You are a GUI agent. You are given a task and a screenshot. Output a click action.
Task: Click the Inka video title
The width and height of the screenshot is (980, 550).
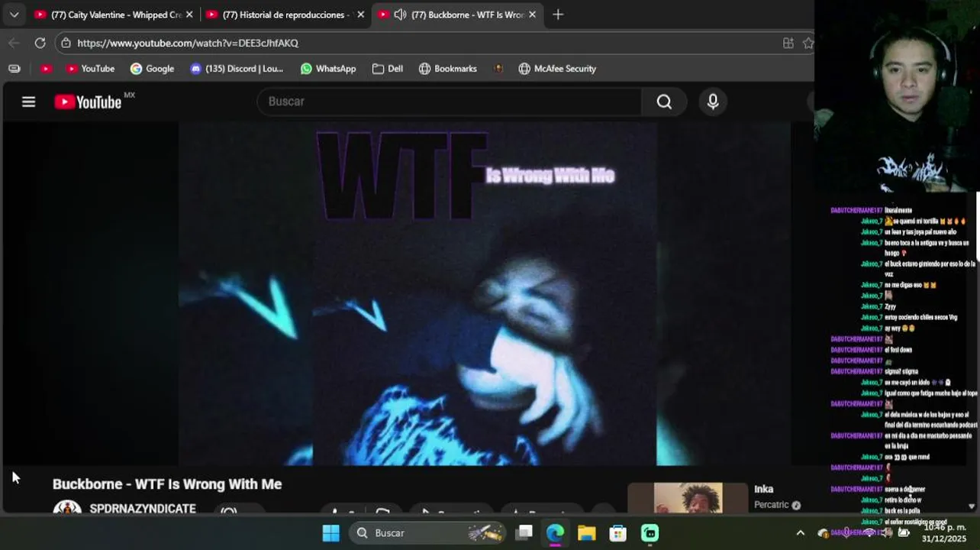(764, 489)
